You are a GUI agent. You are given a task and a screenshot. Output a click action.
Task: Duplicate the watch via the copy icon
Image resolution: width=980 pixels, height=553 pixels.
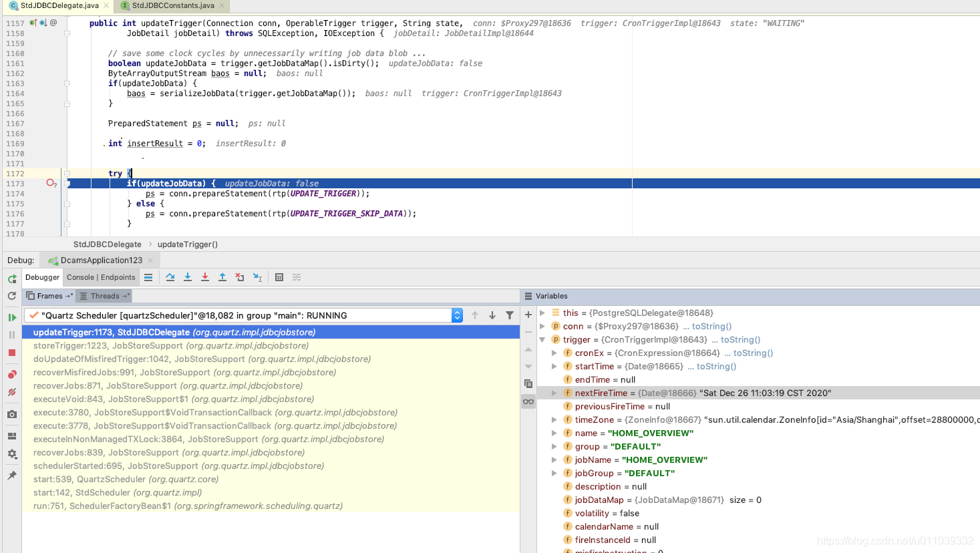click(528, 384)
